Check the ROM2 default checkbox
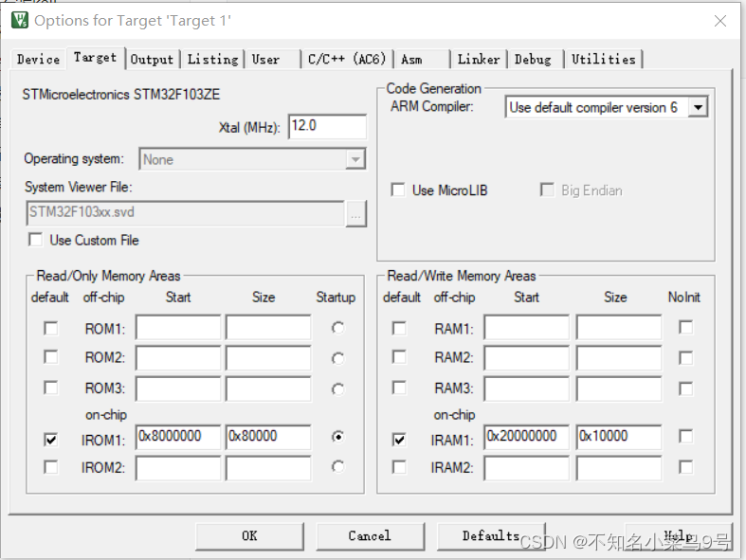This screenshot has height=560, width=746. tap(50, 357)
